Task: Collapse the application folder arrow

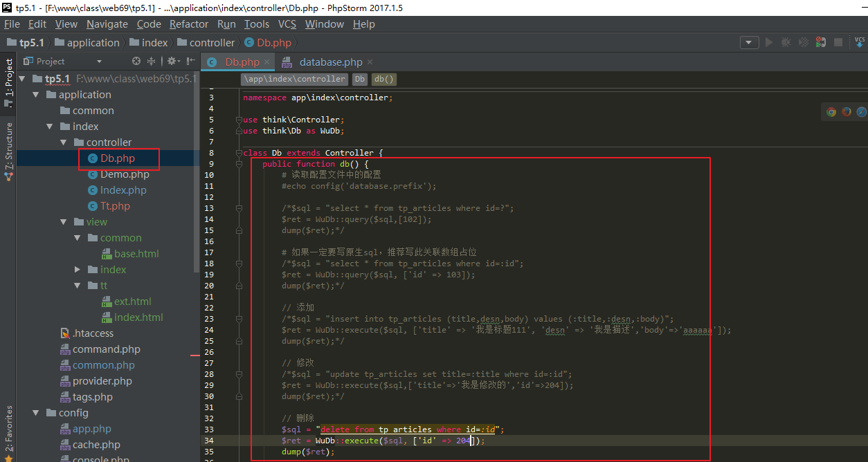Action: pyautogui.click(x=36, y=95)
